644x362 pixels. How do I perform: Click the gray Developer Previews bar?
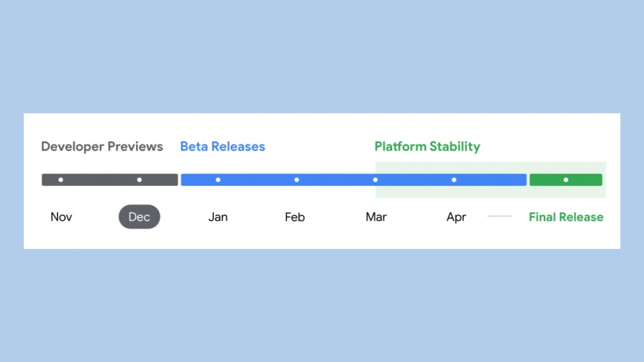pos(101,180)
